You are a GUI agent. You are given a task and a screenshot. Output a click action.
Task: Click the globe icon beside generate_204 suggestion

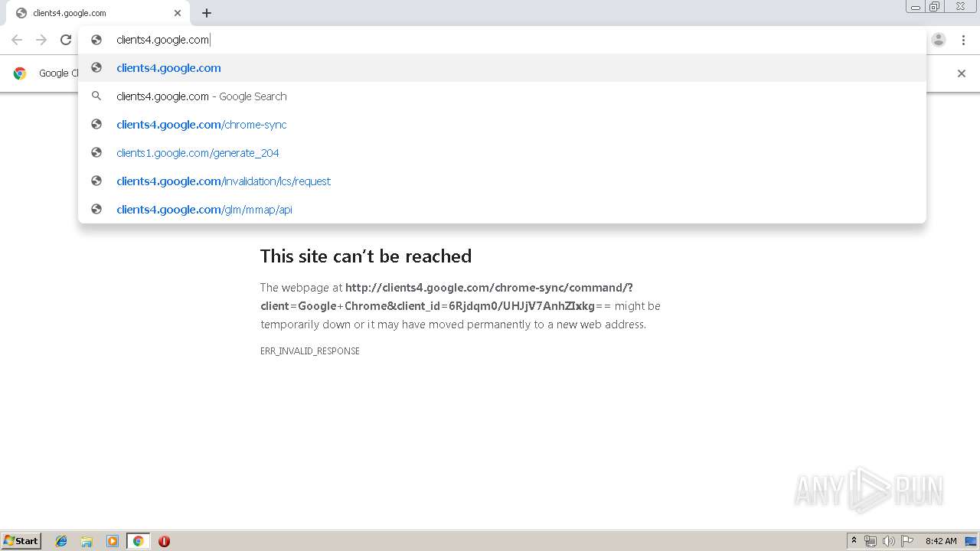(x=96, y=152)
